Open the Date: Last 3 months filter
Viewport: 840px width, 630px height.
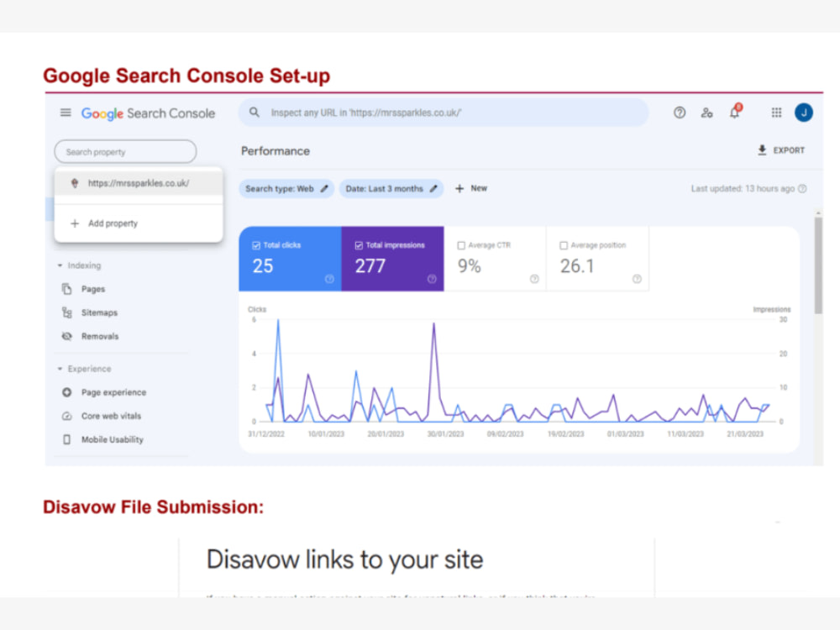[391, 188]
